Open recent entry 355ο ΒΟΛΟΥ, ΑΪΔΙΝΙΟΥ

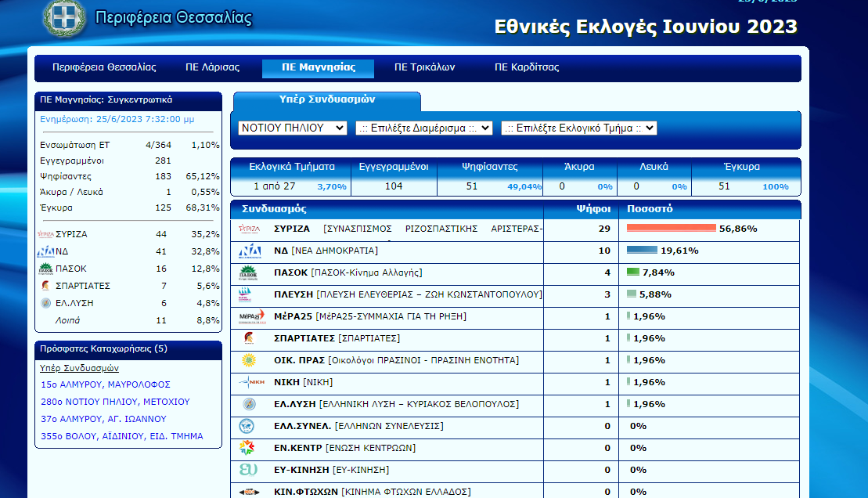[x=121, y=436]
